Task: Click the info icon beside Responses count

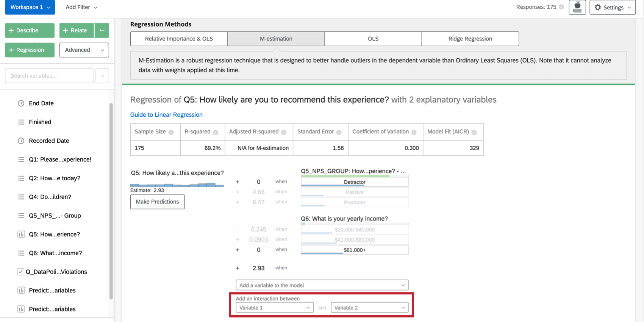Action: click(561, 7)
